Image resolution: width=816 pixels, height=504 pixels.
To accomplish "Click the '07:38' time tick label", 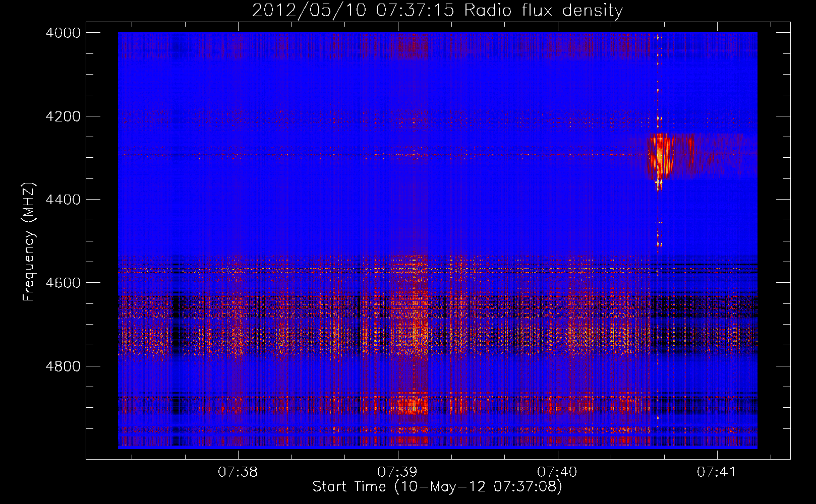I will click(238, 472).
